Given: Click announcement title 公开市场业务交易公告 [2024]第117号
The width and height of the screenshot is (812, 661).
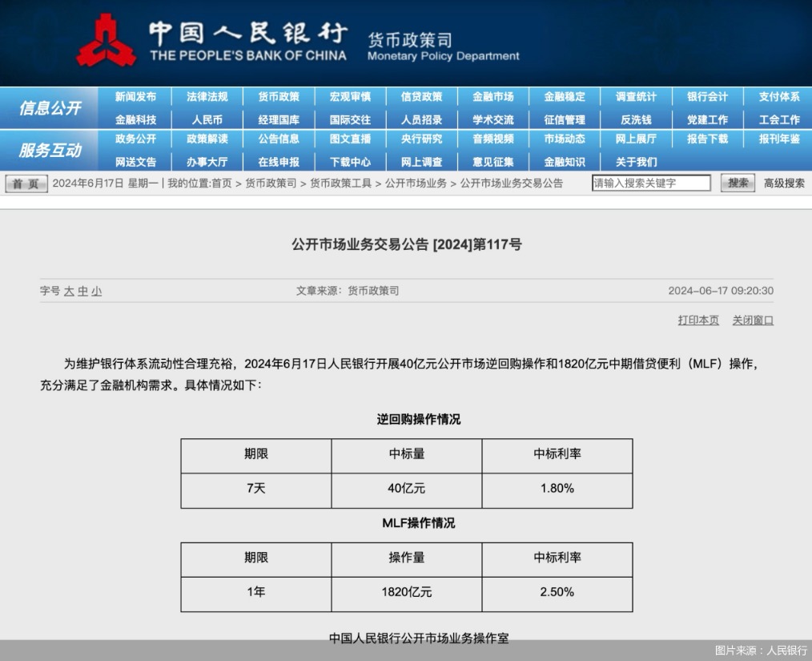Looking at the screenshot, I should [407, 244].
